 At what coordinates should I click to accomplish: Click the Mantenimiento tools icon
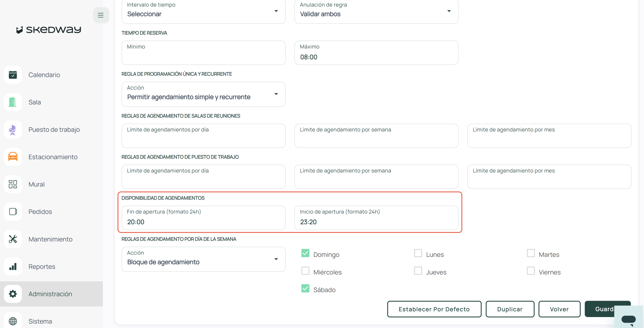pyautogui.click(x=13, y=239)
